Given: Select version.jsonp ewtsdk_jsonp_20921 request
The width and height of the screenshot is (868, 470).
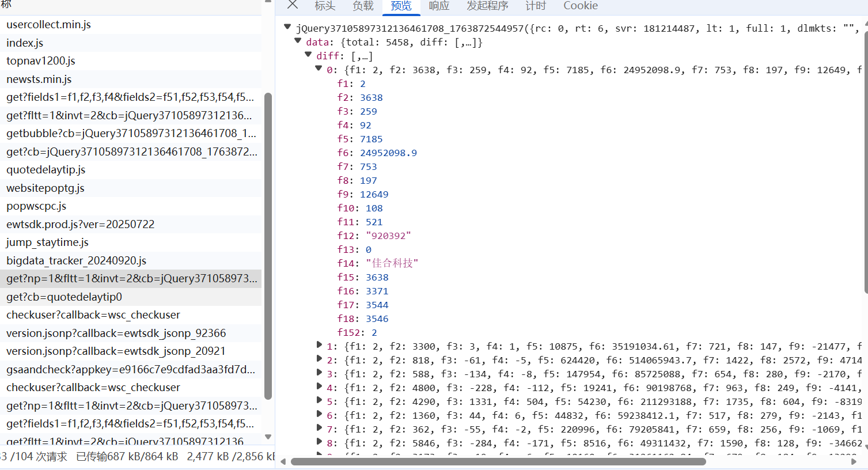Looking at the screenshot, I should point(131,351).
